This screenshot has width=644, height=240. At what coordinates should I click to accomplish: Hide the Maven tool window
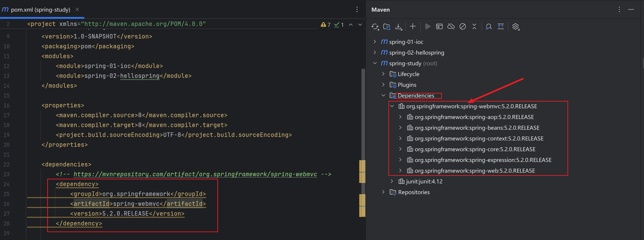(631, 9)
